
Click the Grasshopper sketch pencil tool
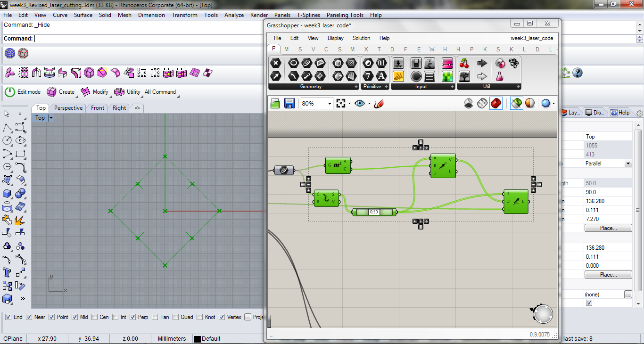tap(379, 103)
